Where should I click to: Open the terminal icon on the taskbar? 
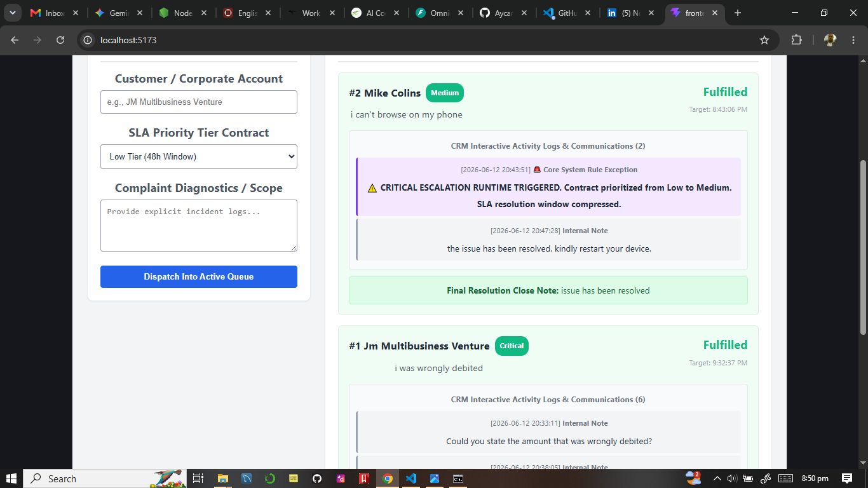pos(458,478)
